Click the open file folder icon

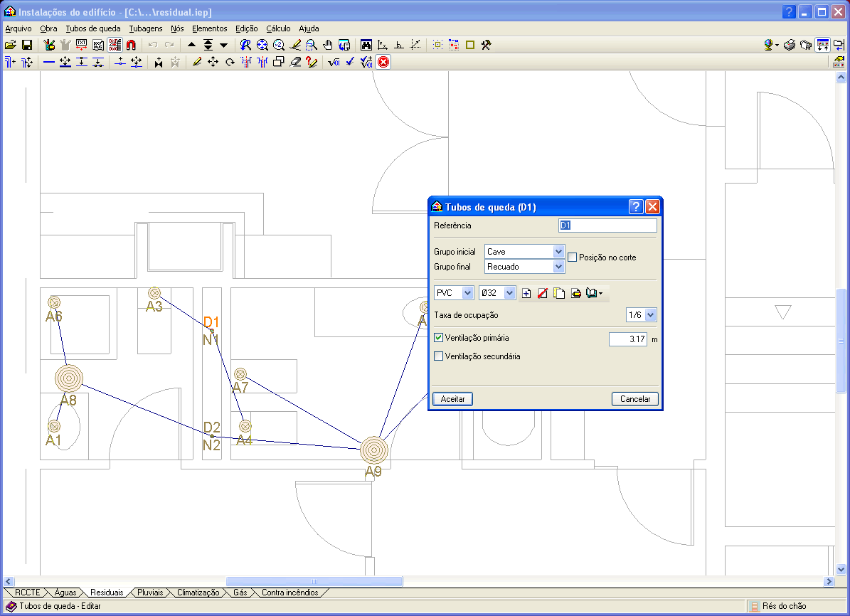(x=10, y=45)
